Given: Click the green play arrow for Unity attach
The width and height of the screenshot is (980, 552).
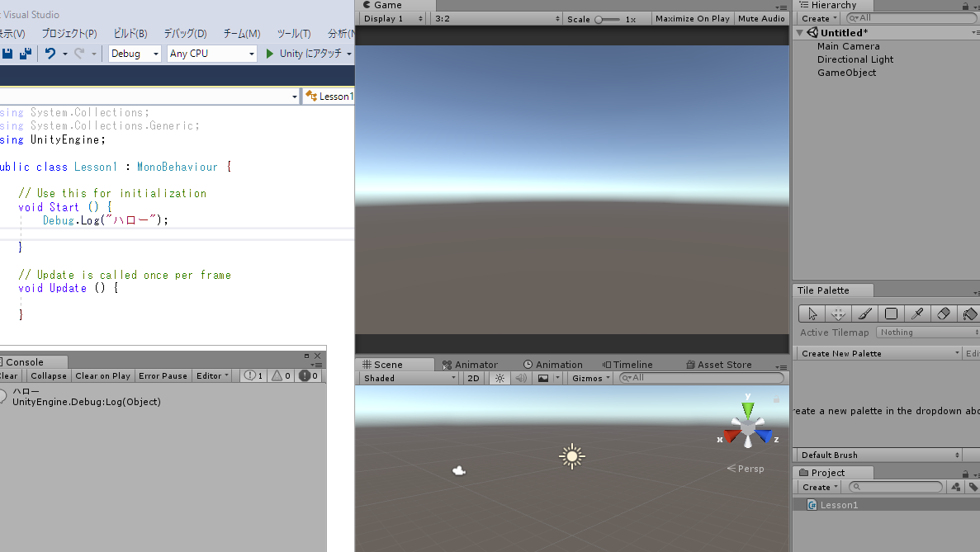Looking at the screenshot, I should click(269, 54).
